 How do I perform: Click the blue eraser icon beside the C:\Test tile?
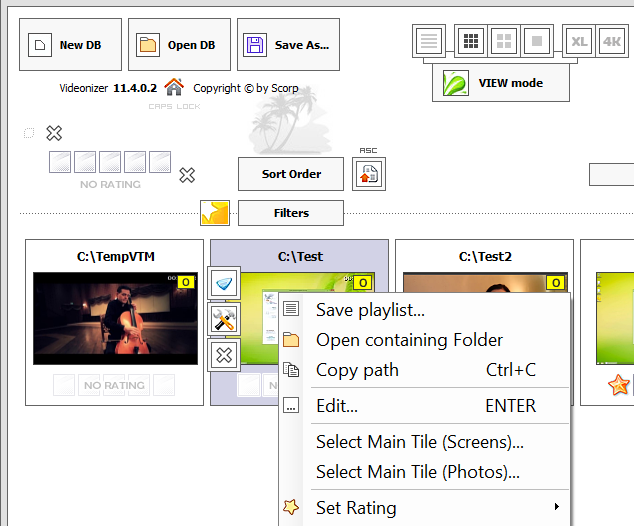[223, 284]
